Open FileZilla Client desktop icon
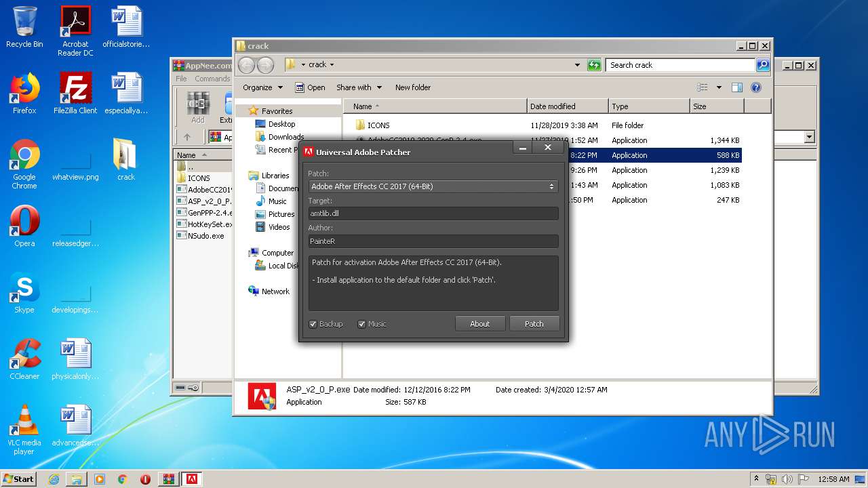The width and height of the screenshot is (868, 488). pos(75,94)
